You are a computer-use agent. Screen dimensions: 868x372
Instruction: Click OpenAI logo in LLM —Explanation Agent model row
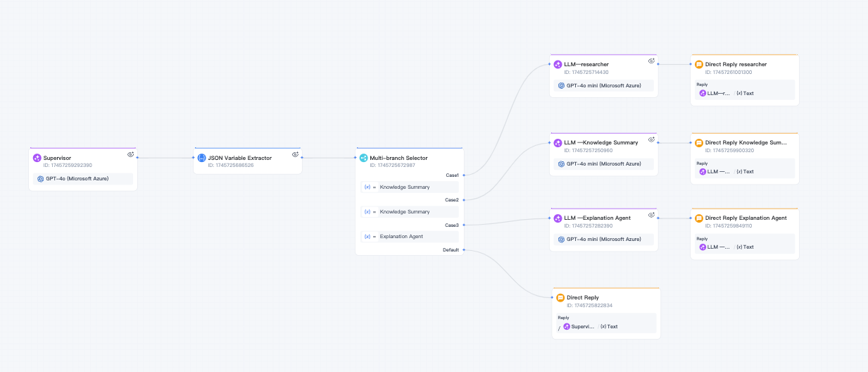click(x=561, y=239)
